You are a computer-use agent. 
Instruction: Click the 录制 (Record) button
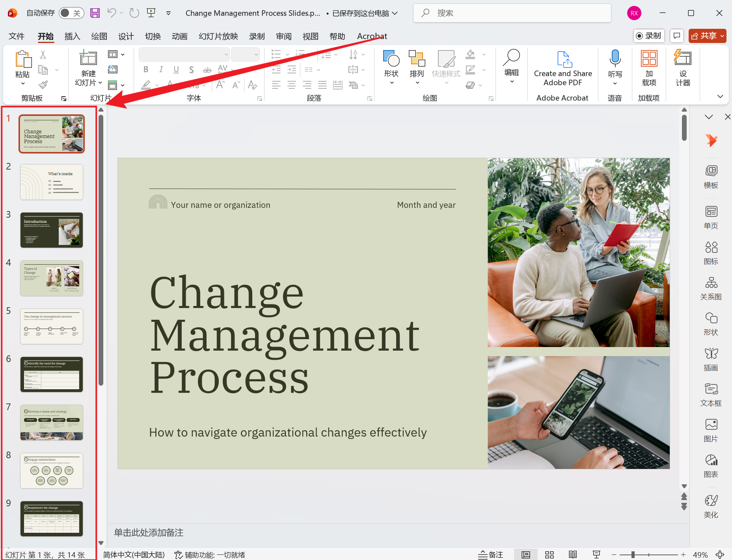click(649, 36)
